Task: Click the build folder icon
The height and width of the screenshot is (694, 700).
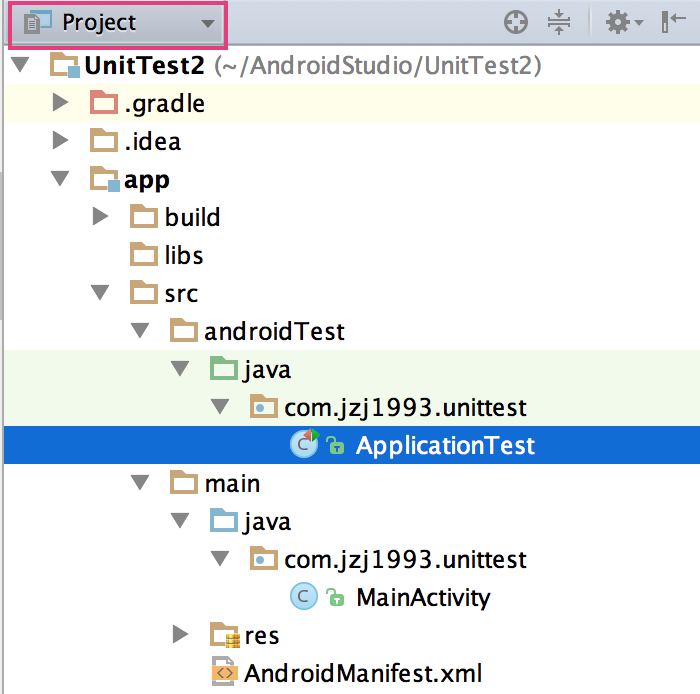Action: click(x=144, y=216)
